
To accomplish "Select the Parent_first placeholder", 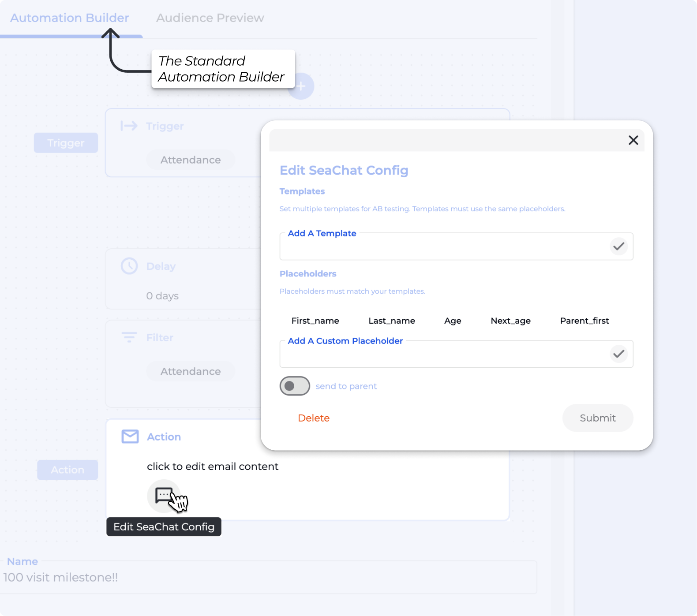I will point(585,321).
